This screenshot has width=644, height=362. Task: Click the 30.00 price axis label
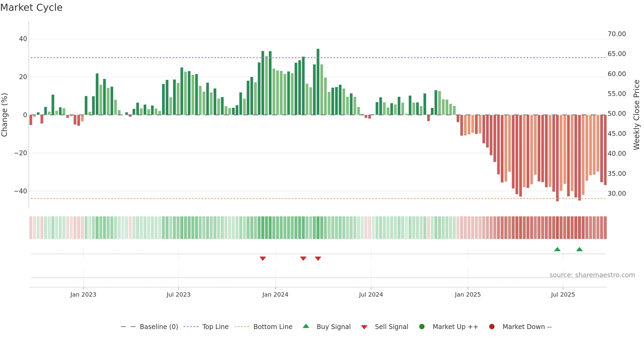pyautogui.click(x=617, y=194)
